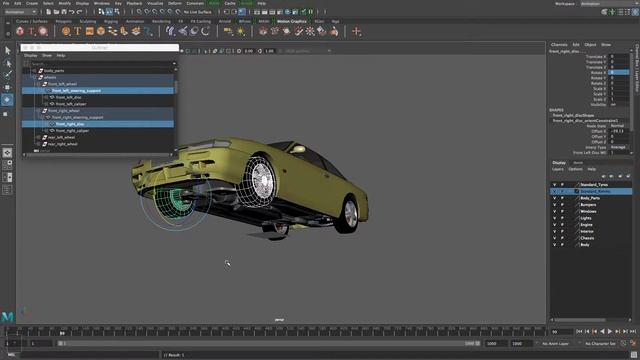This screenshot has width=640, height=360.
Task: Select the arrow Select tool in the toolbox
Action: [x=7, y=51]
